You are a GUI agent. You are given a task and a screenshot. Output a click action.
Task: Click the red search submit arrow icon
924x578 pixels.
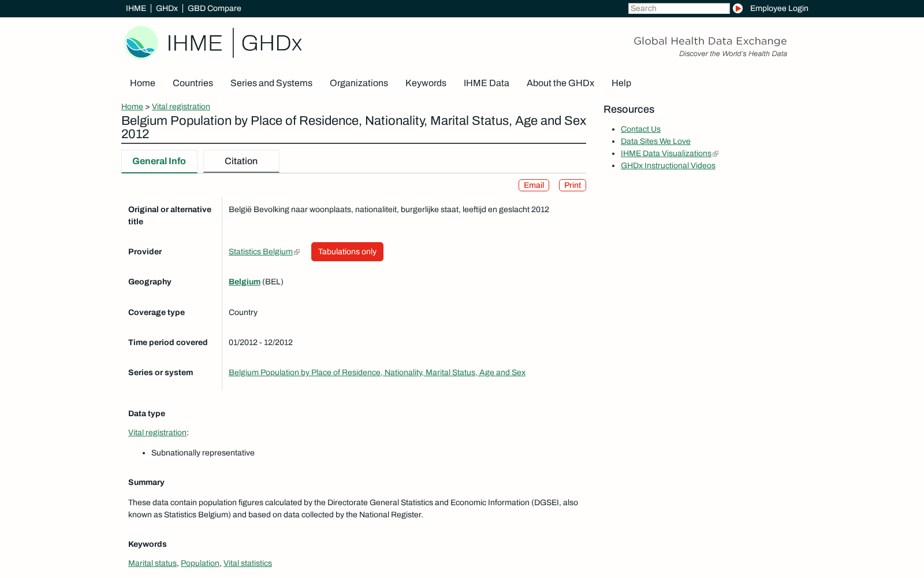click(x=737, y=8)
